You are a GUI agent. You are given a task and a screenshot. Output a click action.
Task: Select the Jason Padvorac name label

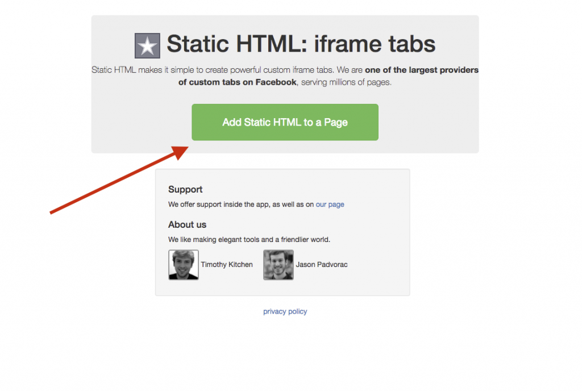click(x=322, y=265)
